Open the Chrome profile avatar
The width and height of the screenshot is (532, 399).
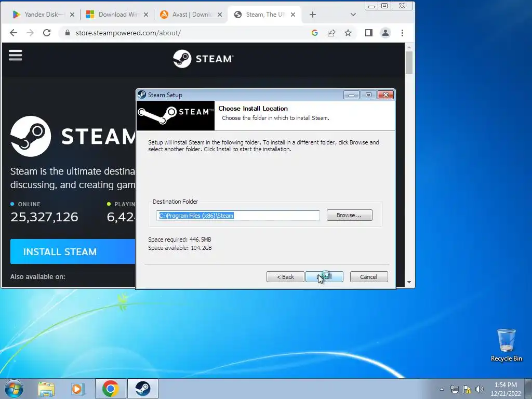pos(385,33)
